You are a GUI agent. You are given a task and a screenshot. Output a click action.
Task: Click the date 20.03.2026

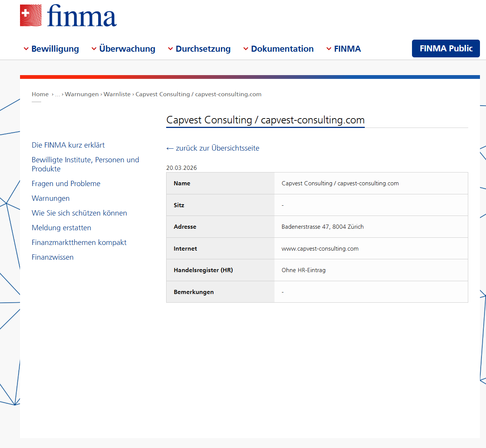[182, 168]
